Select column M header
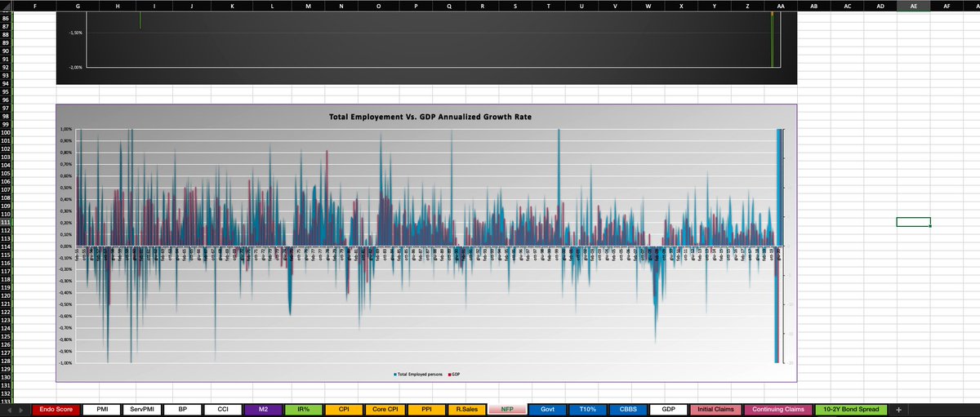 pyautogui.click(x=307, y=6)
